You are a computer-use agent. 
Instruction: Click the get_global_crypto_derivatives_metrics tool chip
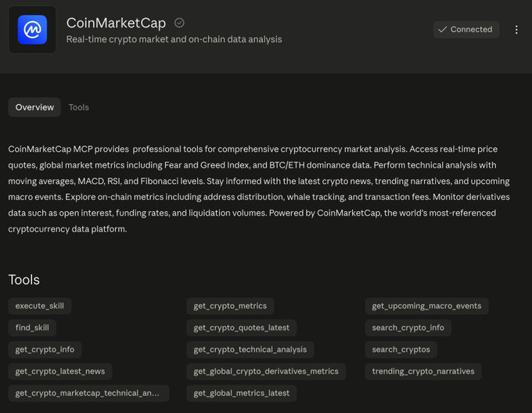pos(266,372)
